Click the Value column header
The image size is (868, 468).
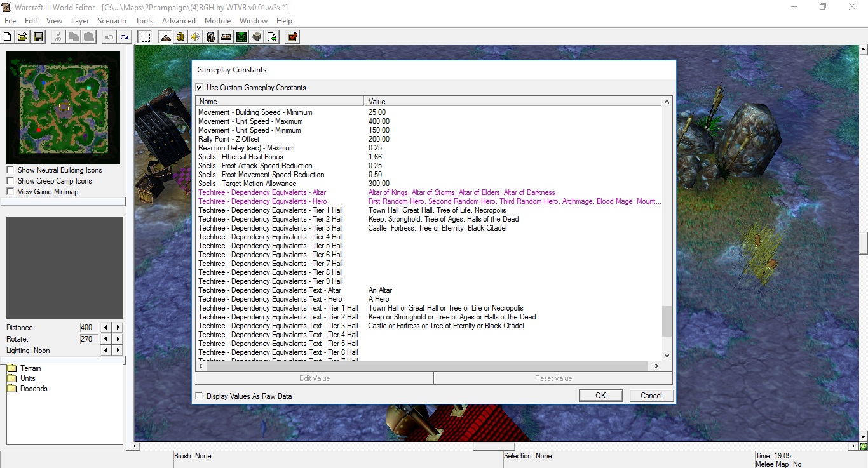pos(513,102)
